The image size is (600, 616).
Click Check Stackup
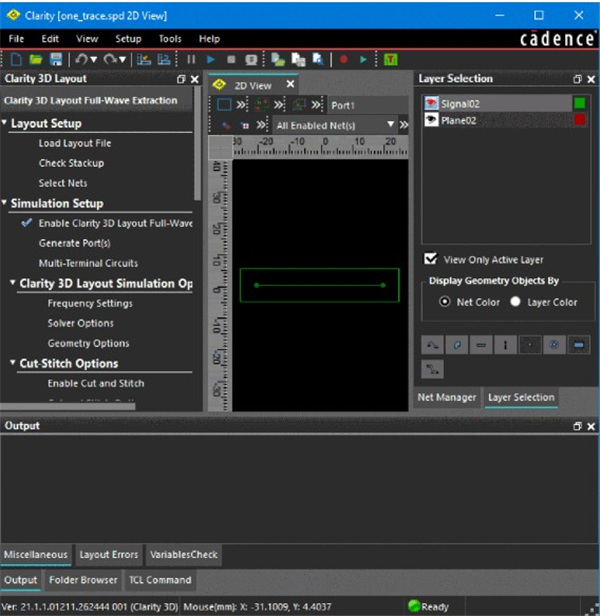click(x=72, y=163)
